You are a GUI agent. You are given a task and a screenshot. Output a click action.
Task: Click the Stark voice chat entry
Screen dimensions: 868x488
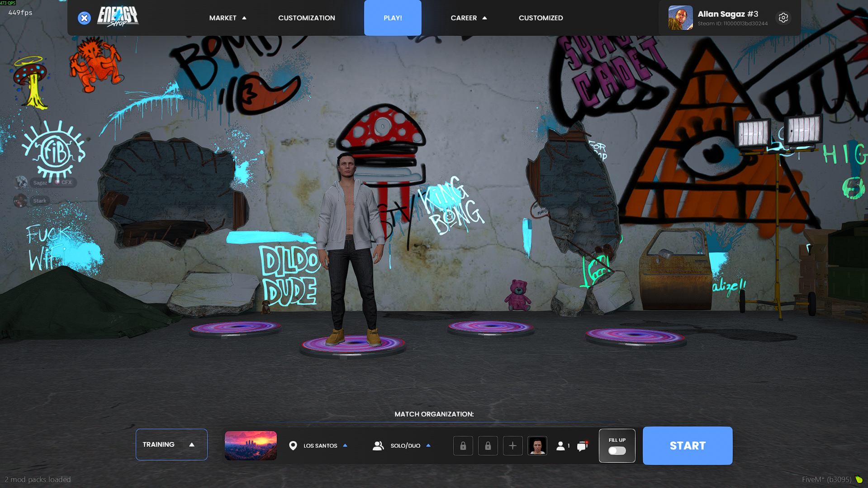point(32,201)
